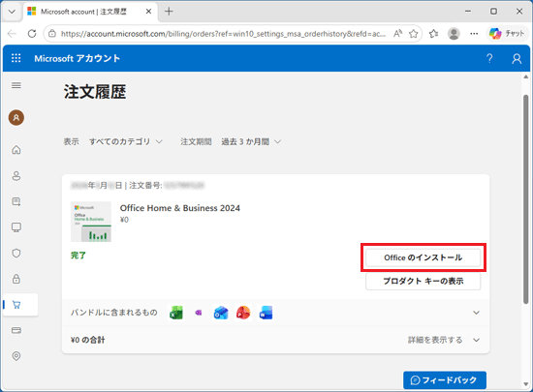Toggle the sidebar hamburger menu
The height and width of the screenshot is (392, 533).
16,85
